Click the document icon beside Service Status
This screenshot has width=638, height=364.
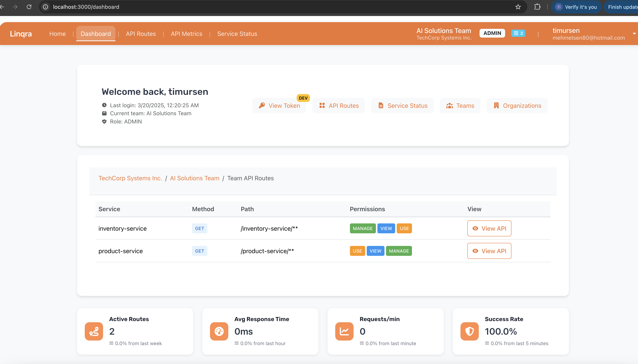[x=380, y=105]
